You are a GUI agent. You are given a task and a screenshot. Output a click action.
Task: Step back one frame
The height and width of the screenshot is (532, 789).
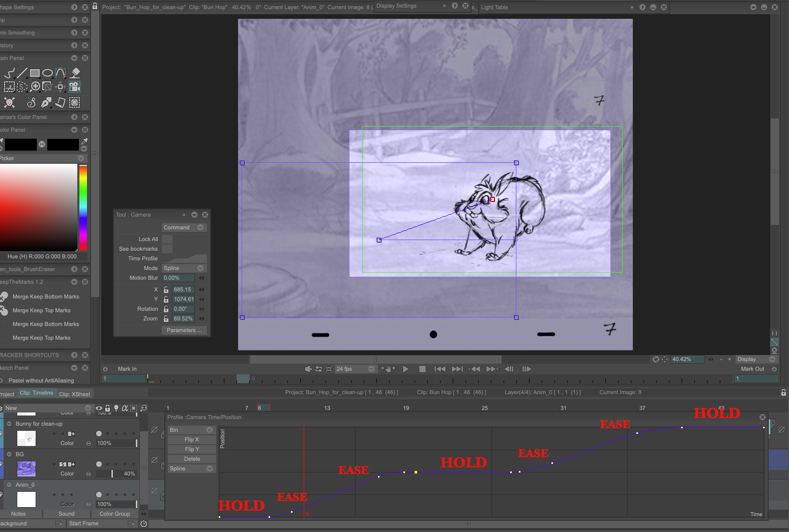click(x=509, y=369)
